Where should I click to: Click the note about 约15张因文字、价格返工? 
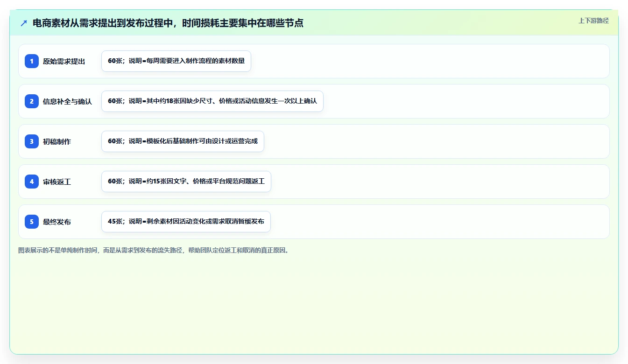click(x=186, y=182)
